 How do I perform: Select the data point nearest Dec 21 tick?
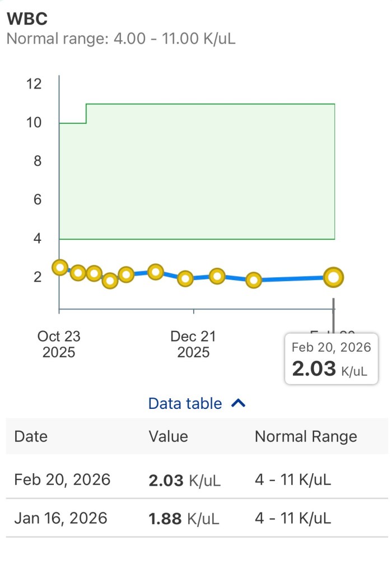pyautogui.click(x=185, y=278)
